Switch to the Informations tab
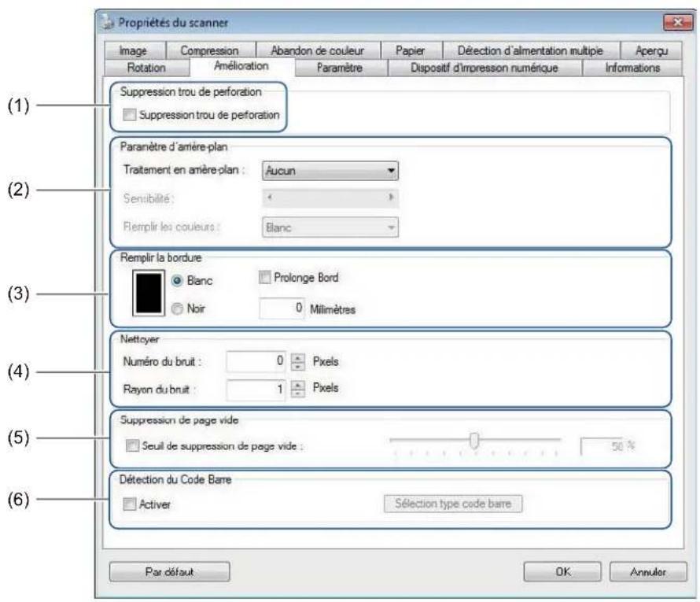Screen dimensions: 700x602 point(632,68)
